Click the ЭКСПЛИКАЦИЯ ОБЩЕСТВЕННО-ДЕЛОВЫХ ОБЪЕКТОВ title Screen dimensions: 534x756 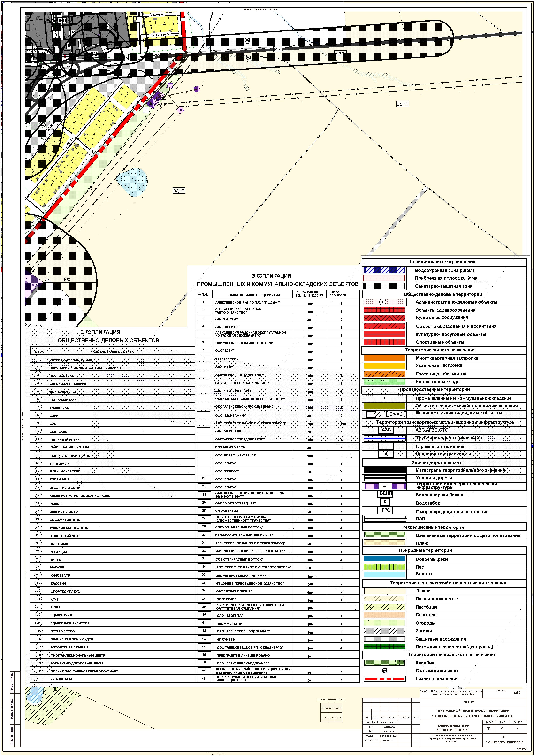pos(108,336)
